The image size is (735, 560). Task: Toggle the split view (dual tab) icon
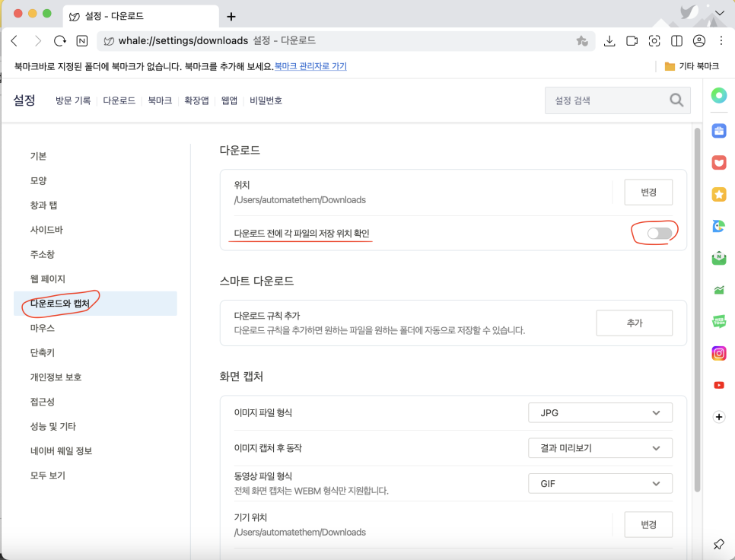coord(676,41)
